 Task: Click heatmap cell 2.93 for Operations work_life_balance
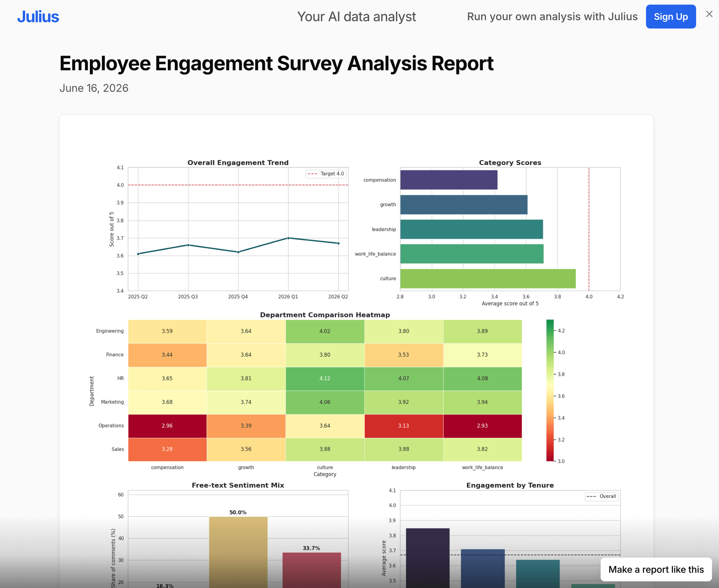[x=482, y=426]
